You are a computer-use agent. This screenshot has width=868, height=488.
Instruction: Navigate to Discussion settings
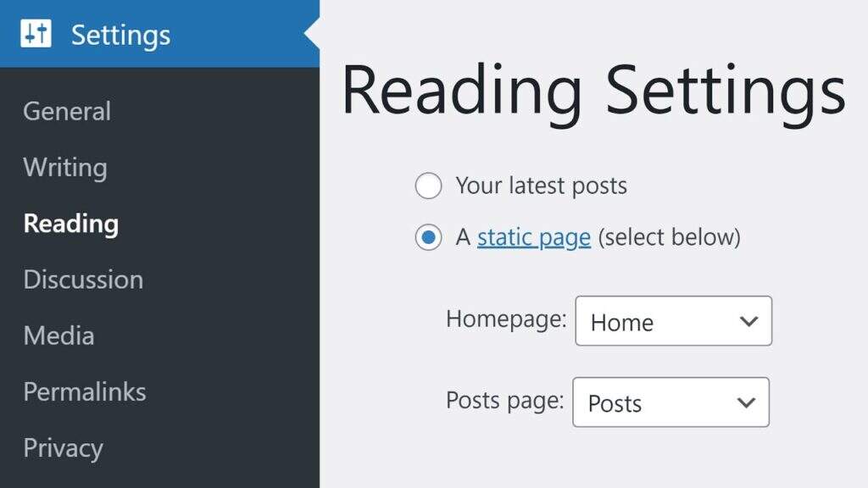(x=83, y=280)
